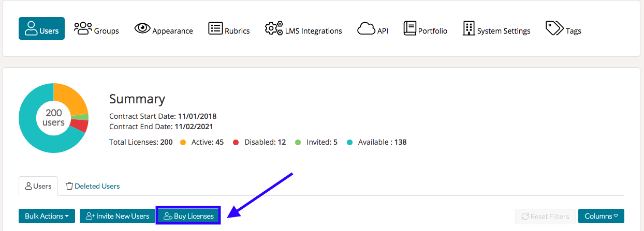Click the teal Available legend dot

349,142
